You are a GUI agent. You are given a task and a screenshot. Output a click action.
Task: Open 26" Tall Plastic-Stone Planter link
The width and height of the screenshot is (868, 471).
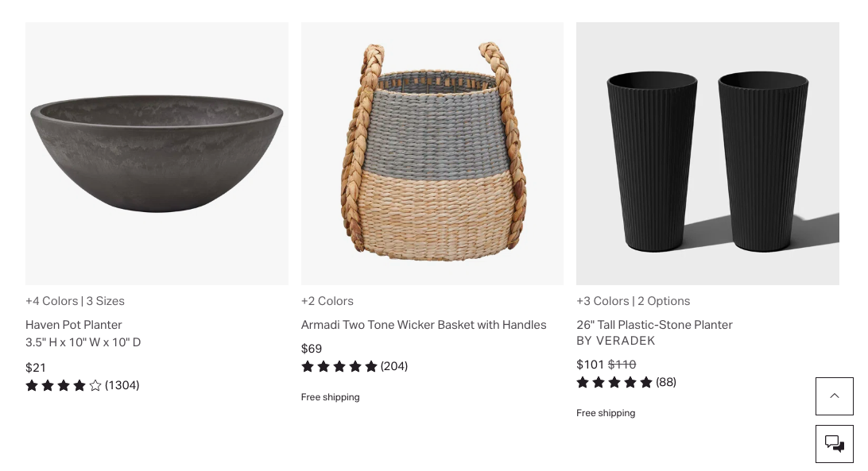coord(654,324)
